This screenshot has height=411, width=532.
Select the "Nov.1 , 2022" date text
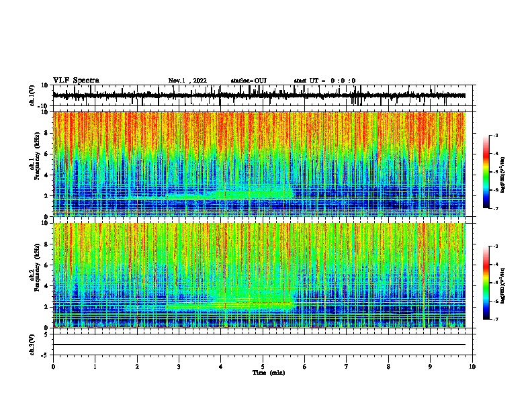click(187, 81)
